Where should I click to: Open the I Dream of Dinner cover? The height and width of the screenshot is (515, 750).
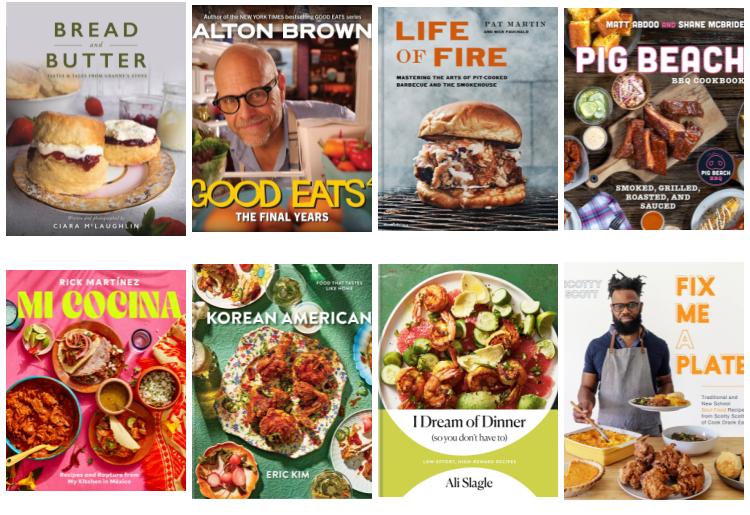click(468, 381)
